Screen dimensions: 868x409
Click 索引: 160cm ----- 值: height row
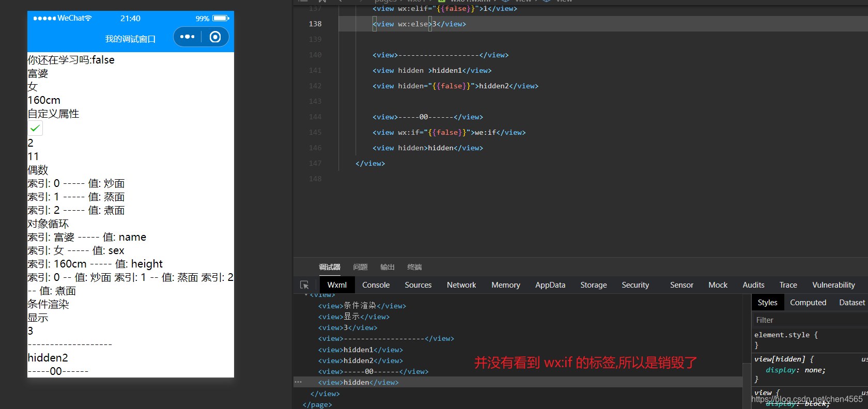[95, 264]
